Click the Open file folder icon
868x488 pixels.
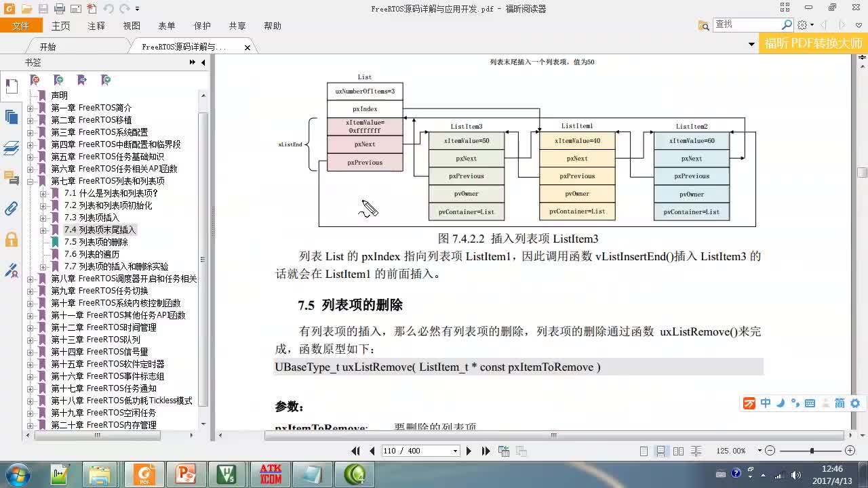(x=26, y=9)
